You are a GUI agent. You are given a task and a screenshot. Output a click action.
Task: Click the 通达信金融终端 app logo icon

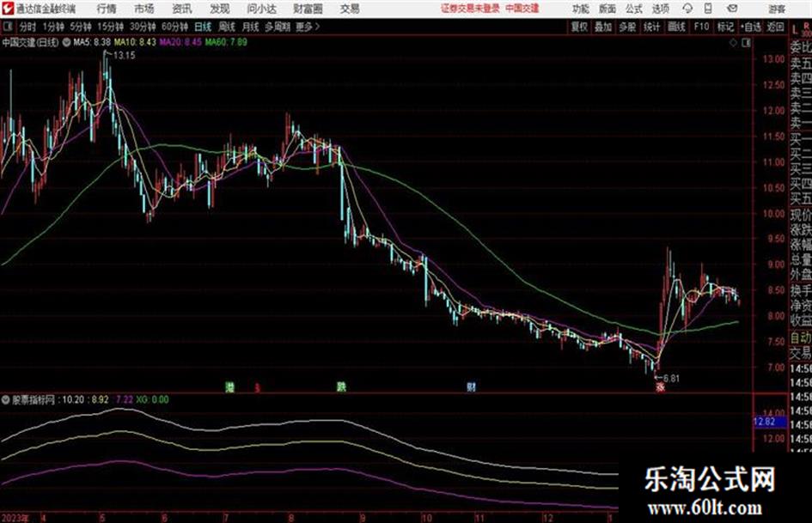[x=7, y=9]
